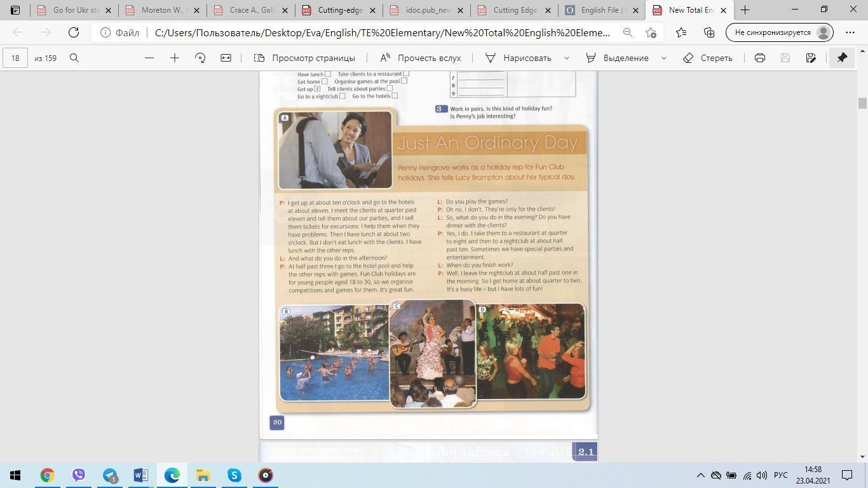Save a copy with the Save As icon
This screenshot has height=488, width=868.
pyautogui.click(x=811, y=58)
